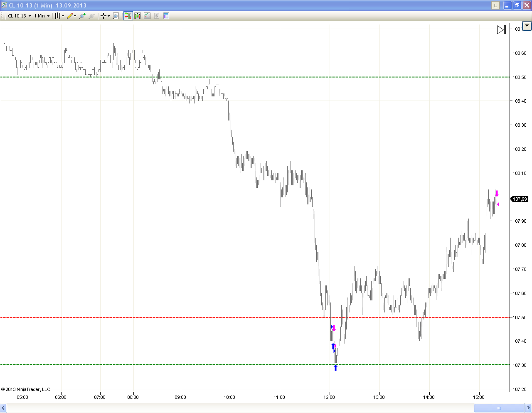The image size is (532, 413).
Task: Open the 1 Min interval dropdown
Action: coord(42,16)
